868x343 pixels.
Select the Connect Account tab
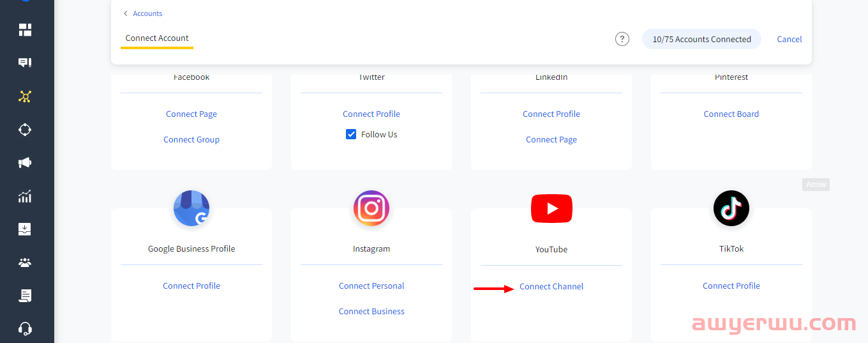click(x=157, y=38)
